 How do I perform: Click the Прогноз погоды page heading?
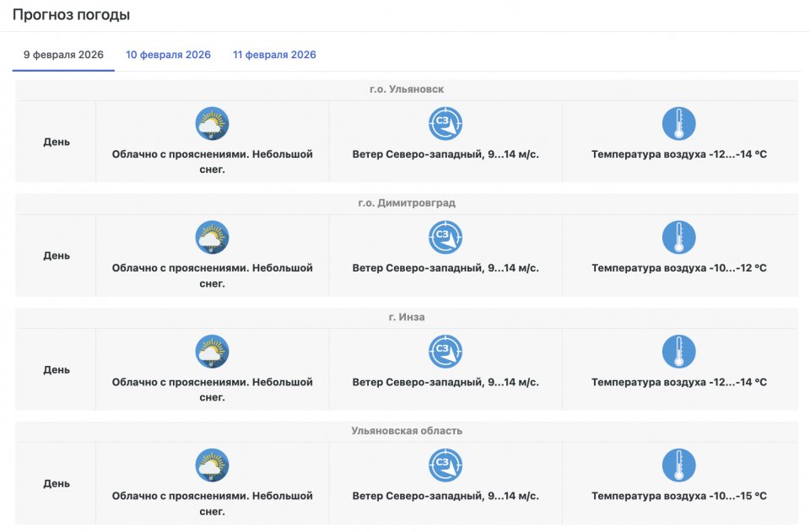[71, 15]
